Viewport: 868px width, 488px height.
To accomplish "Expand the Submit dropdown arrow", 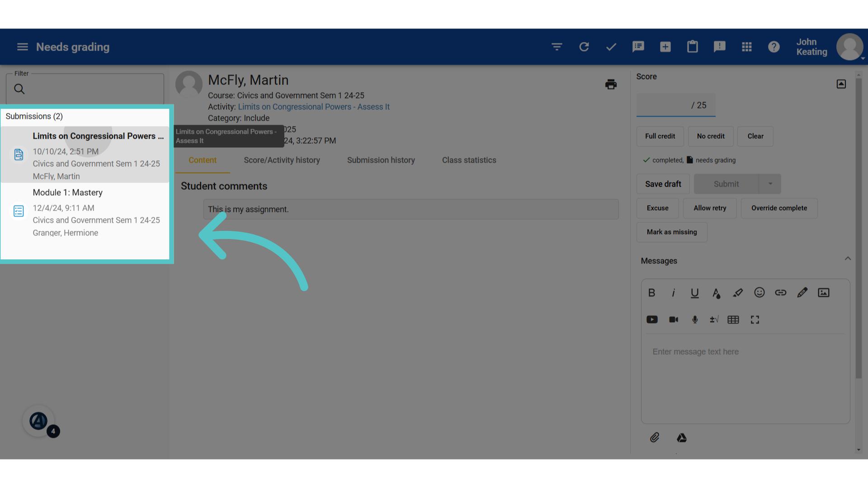I will coord(770,184).
